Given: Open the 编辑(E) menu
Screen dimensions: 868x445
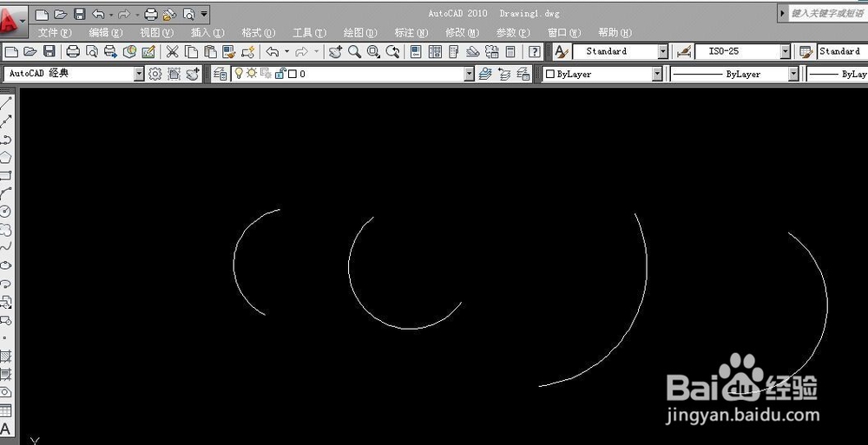Looking at the screenshot, I should point(106,33).
